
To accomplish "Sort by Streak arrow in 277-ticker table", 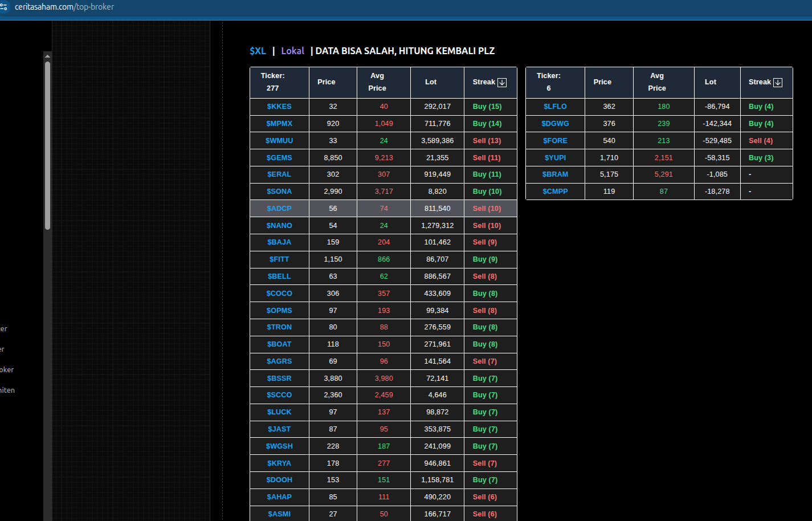I will click(x=502, y=82).
